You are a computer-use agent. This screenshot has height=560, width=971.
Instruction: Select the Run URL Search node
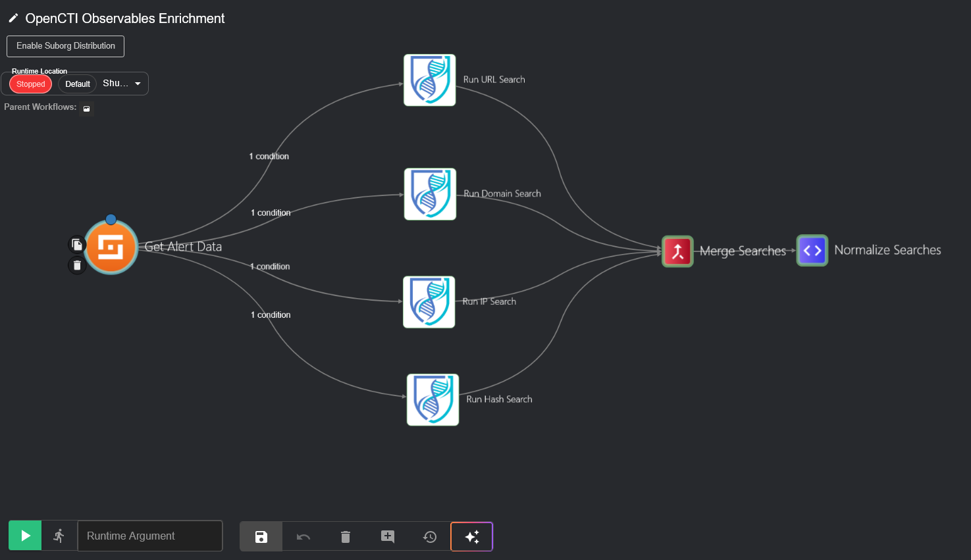430,80
